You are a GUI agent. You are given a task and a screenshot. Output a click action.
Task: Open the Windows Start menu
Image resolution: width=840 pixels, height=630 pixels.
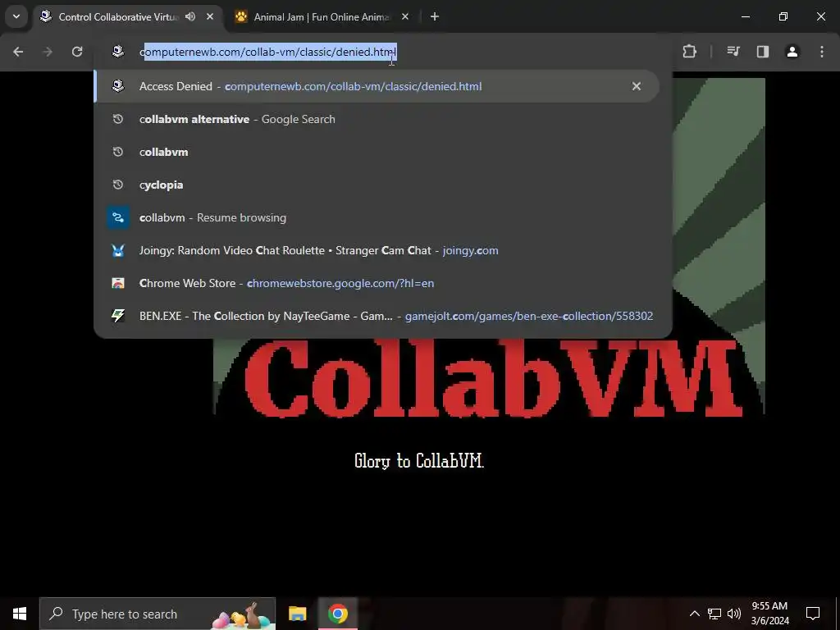pyautogui.click(x=20, y=614)
